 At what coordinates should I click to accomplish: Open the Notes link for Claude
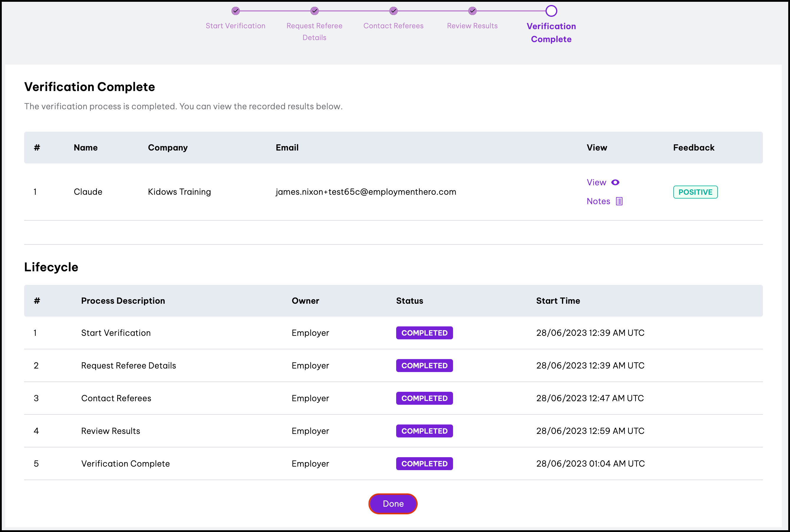(598, 201)
